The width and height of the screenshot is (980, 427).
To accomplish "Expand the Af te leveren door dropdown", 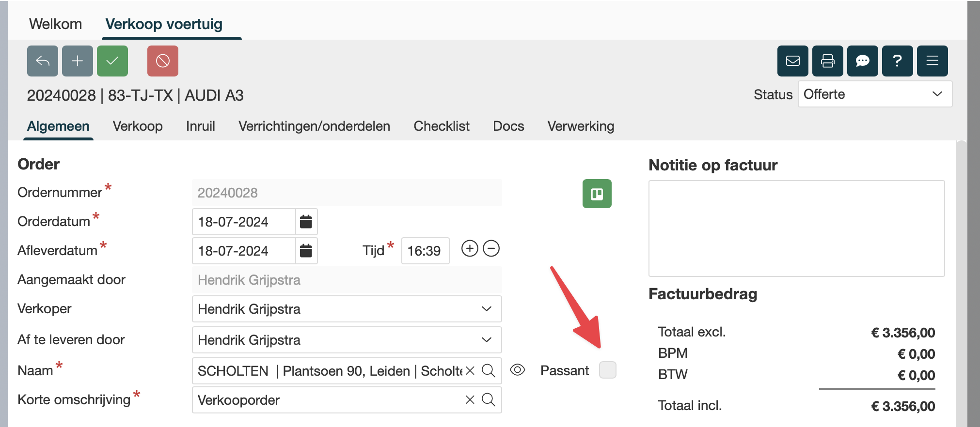I will pos(347,340).
